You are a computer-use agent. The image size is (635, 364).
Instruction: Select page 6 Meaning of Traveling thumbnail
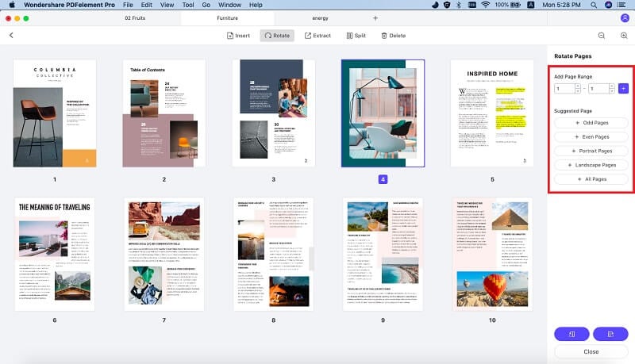55,254
